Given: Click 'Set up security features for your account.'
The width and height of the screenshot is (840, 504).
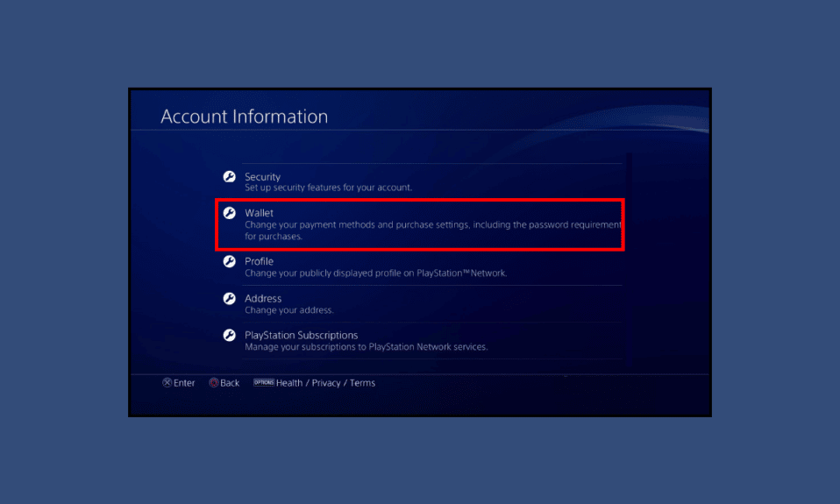Looking at the screenshot, I should coord(329,188).
